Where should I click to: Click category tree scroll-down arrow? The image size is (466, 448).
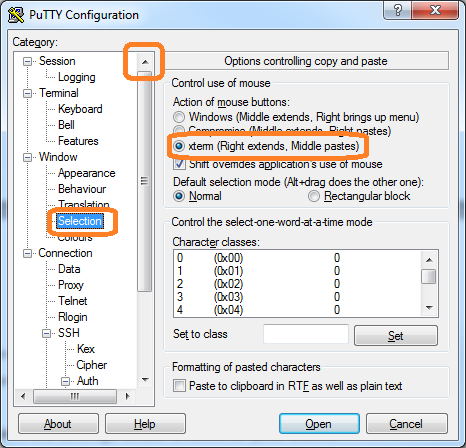[x=145, y=380]
